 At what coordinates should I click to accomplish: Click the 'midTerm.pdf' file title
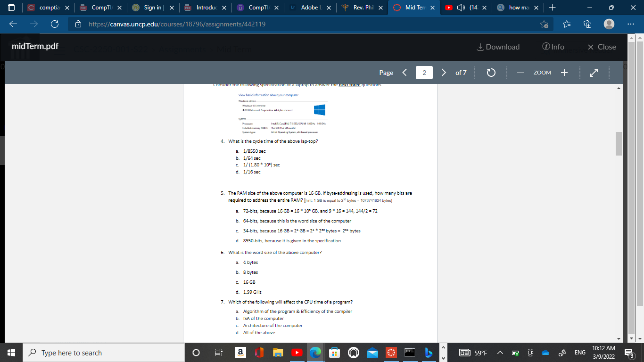point(35,47)
